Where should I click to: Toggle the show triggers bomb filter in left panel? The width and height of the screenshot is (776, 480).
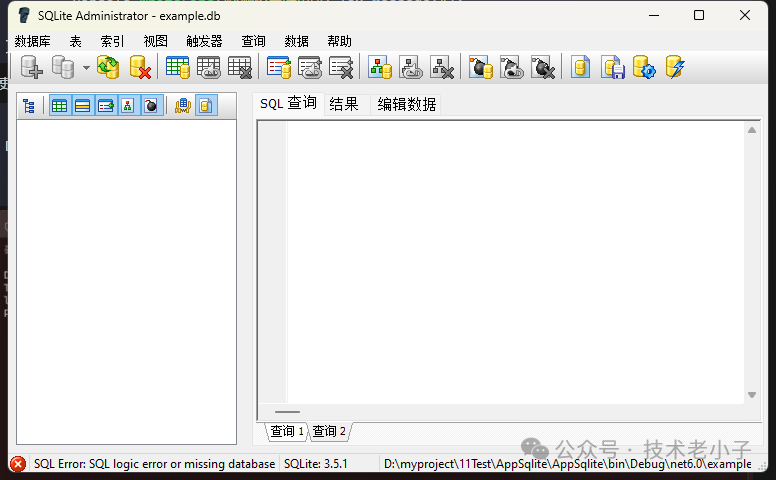coord(151,105)
